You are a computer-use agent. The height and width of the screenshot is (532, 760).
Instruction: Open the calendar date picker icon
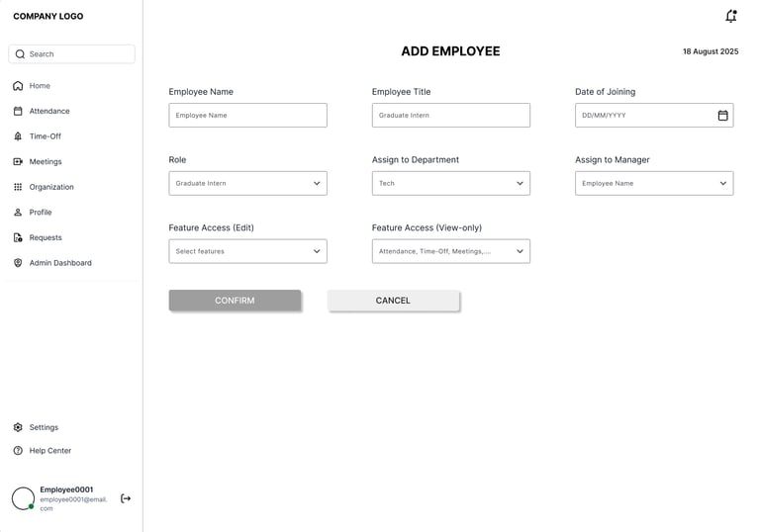tap(722, 116)
